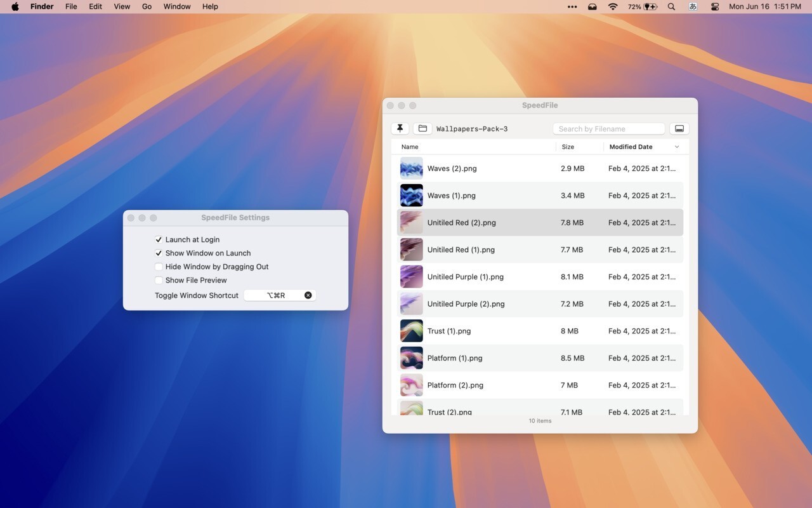Click the Waves (1).png thumbnail
The image size is (812, 508).
coord(411,196)
